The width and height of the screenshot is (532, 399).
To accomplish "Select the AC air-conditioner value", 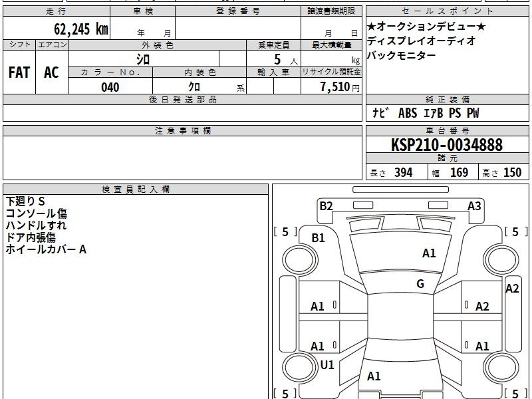I will (x=52, y=72).
